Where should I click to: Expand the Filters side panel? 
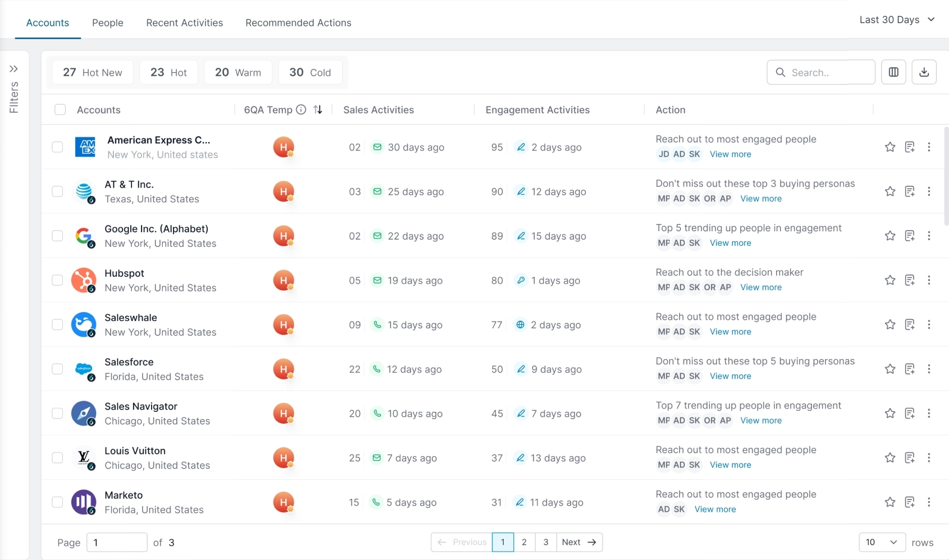[x=13, y=68]
